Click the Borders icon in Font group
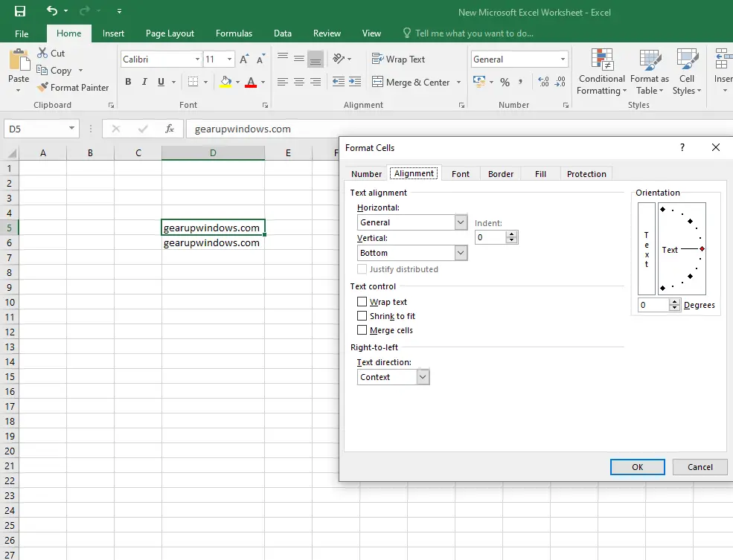 193,83
